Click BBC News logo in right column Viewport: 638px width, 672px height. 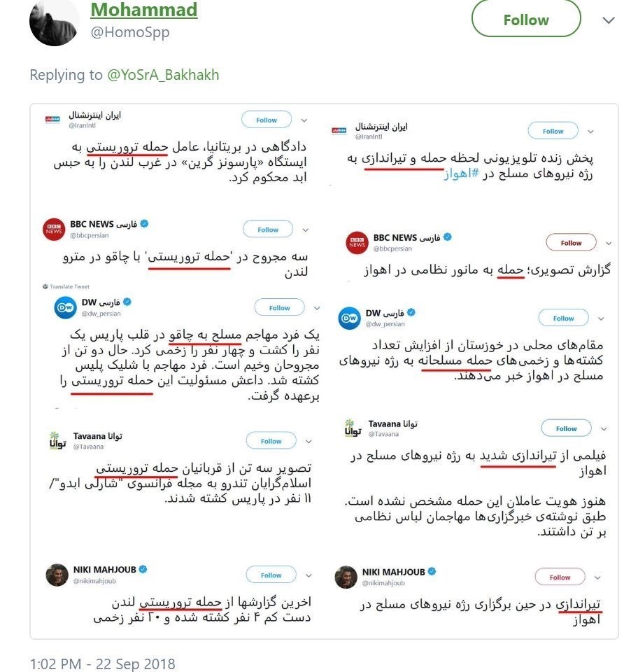pos(357,243)
